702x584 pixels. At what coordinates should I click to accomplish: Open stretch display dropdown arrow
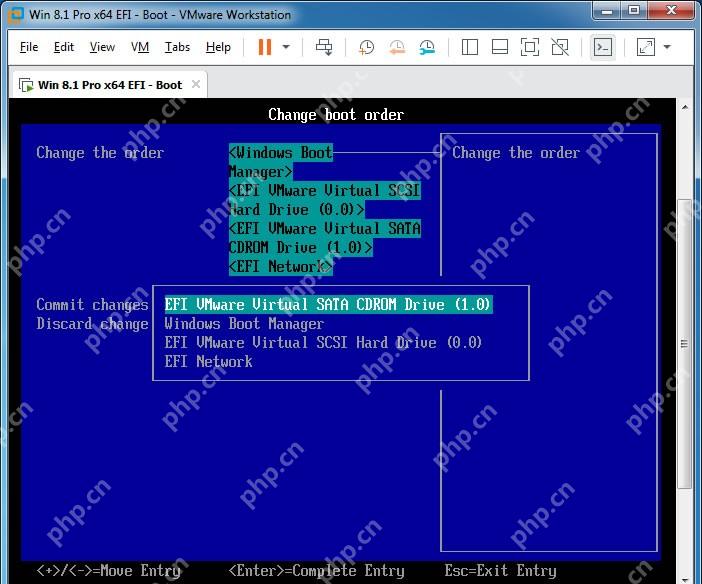point(667,47)
